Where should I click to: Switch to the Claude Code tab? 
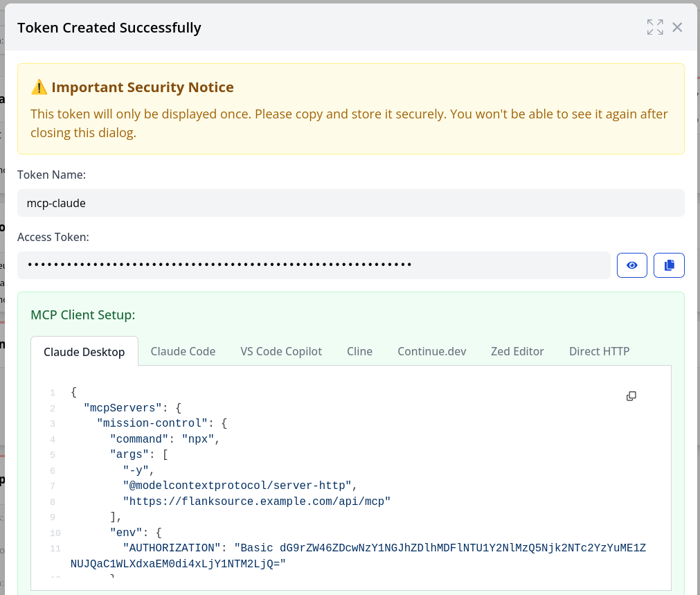tap(183, 351)
